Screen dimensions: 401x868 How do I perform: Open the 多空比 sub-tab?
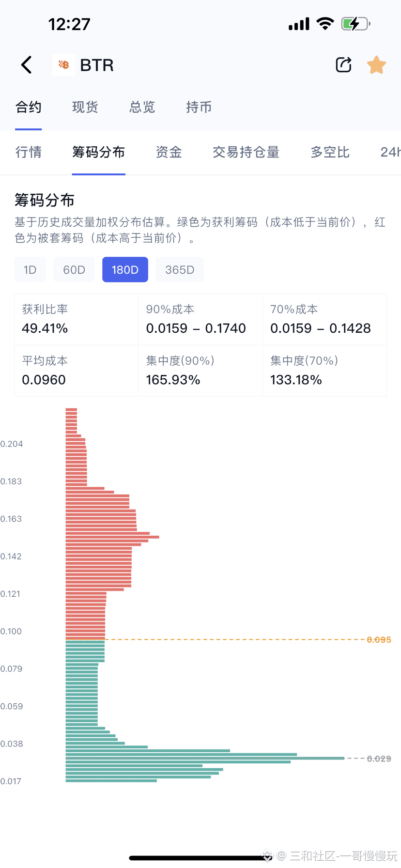pos(330,152)
